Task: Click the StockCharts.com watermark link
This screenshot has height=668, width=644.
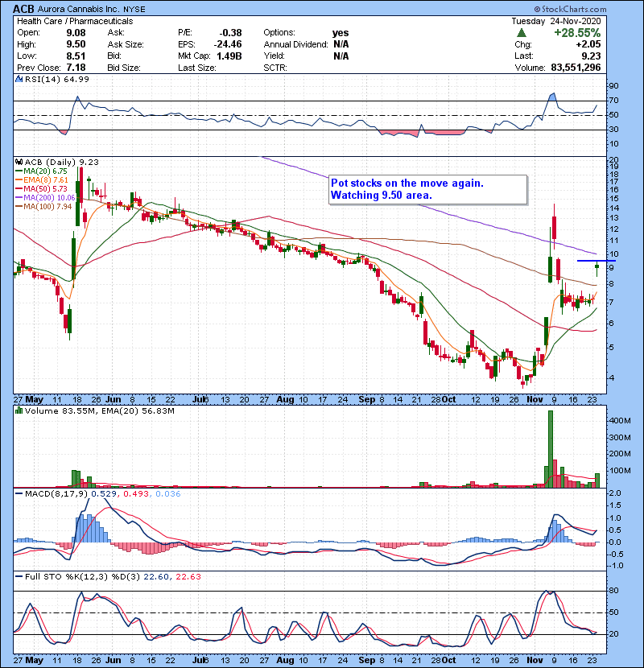Action: [570, 9]
